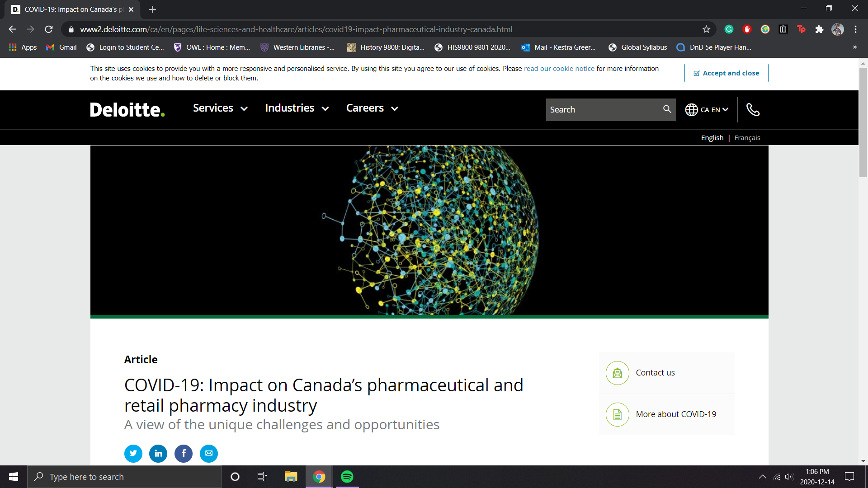Select English language option
Screen dimensions: 868x488
point(712,138)
